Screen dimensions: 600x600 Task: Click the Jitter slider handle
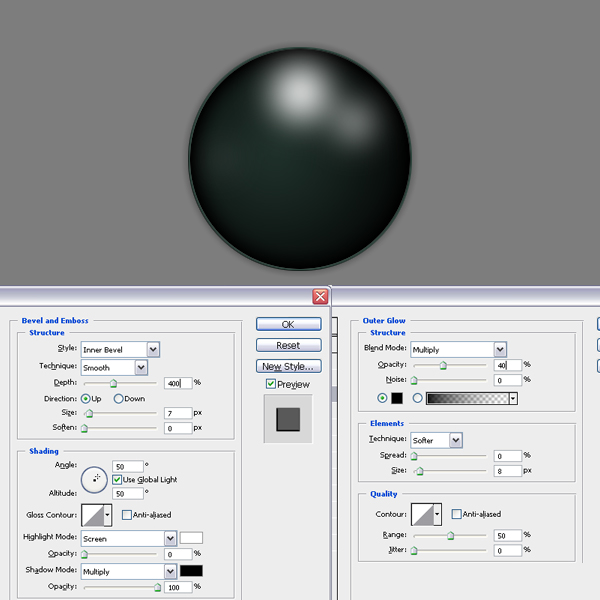[414, 551]
